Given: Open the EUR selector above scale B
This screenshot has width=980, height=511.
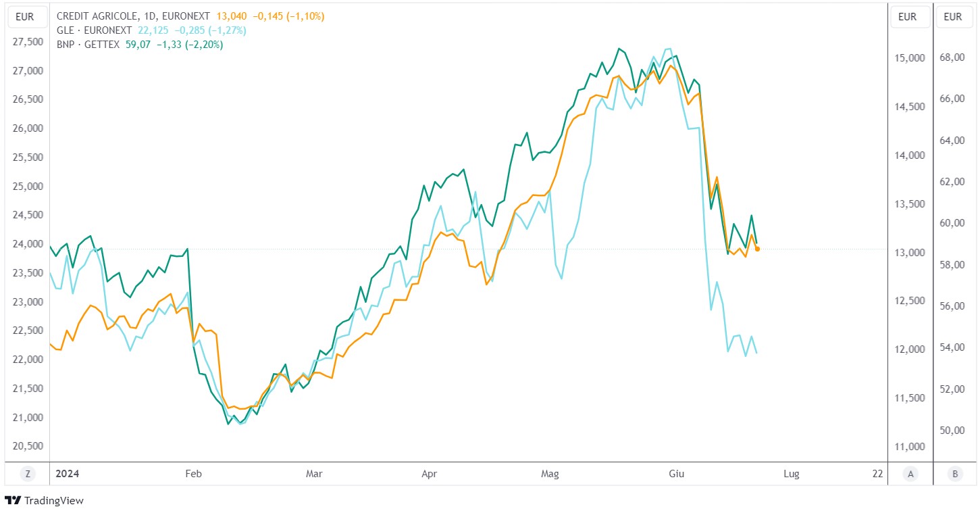Looking at the screenshot, I should click(953, 17).
